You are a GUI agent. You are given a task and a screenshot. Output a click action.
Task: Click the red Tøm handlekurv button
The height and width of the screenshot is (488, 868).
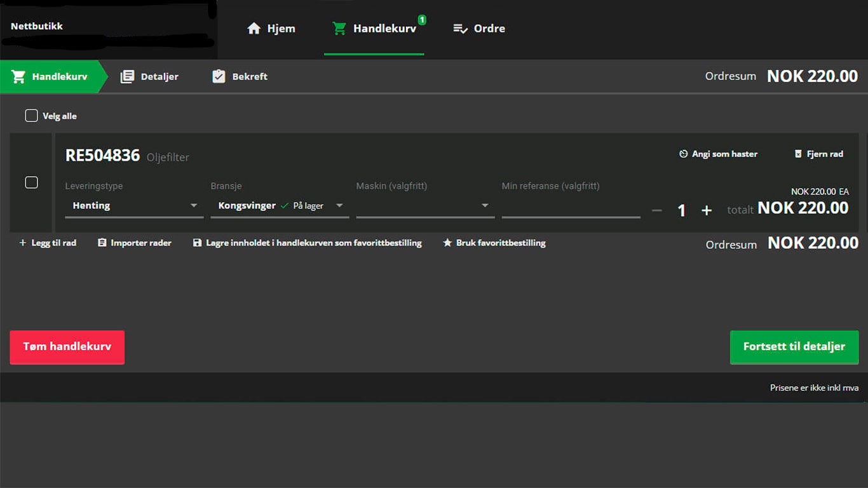tap(67, 347)
